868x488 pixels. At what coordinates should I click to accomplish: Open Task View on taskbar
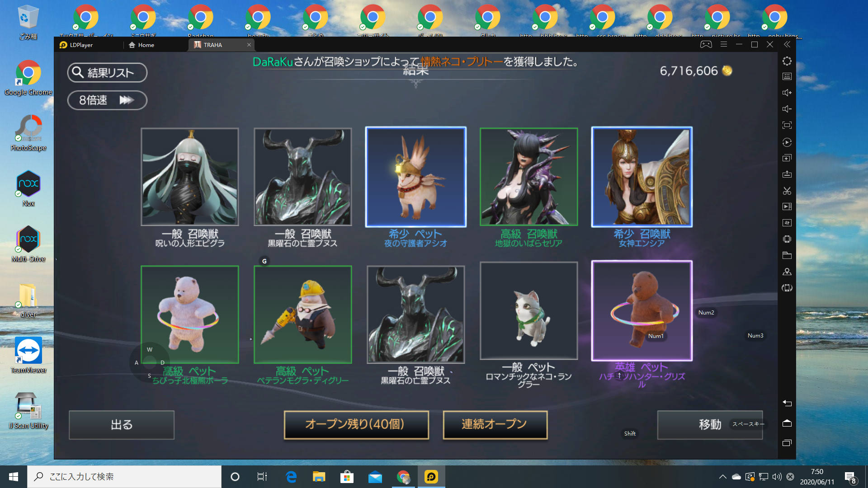coord(262,477)
